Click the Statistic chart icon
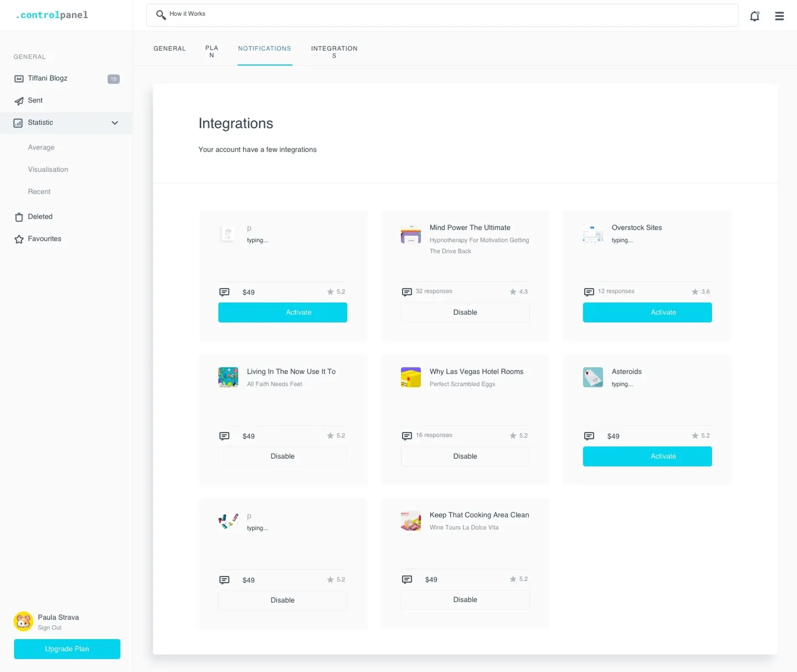Image resolution: width=797 pixels, height=672 pixels. (x=18, y=123)
